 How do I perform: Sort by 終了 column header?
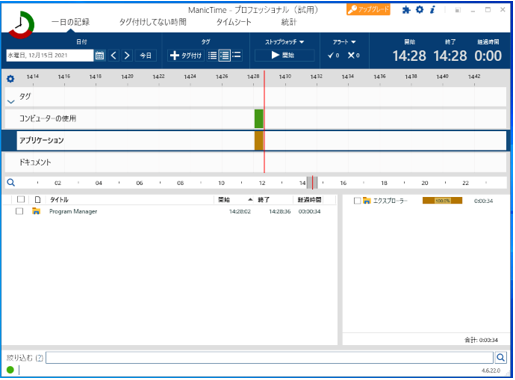(x=263, y=200)
